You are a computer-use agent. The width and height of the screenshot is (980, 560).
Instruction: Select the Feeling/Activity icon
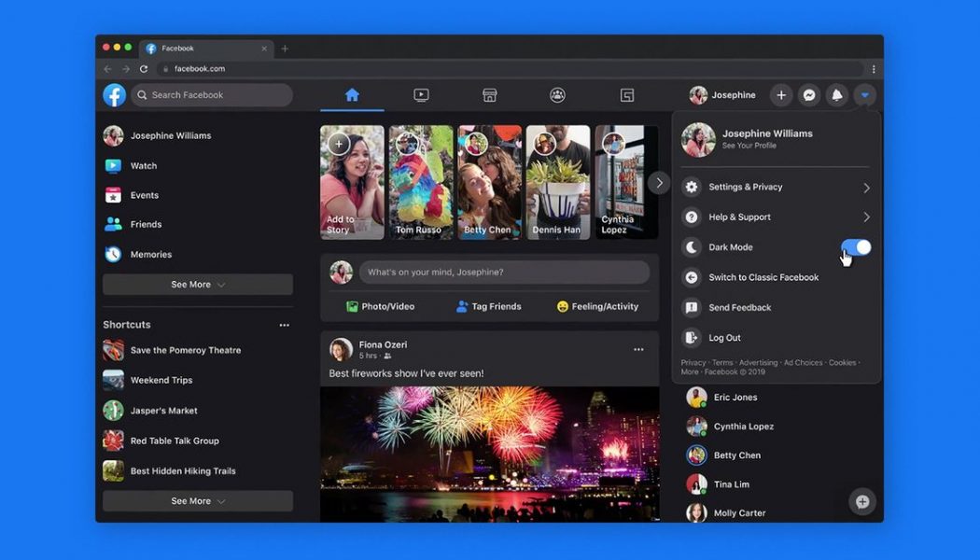point(562,306)
